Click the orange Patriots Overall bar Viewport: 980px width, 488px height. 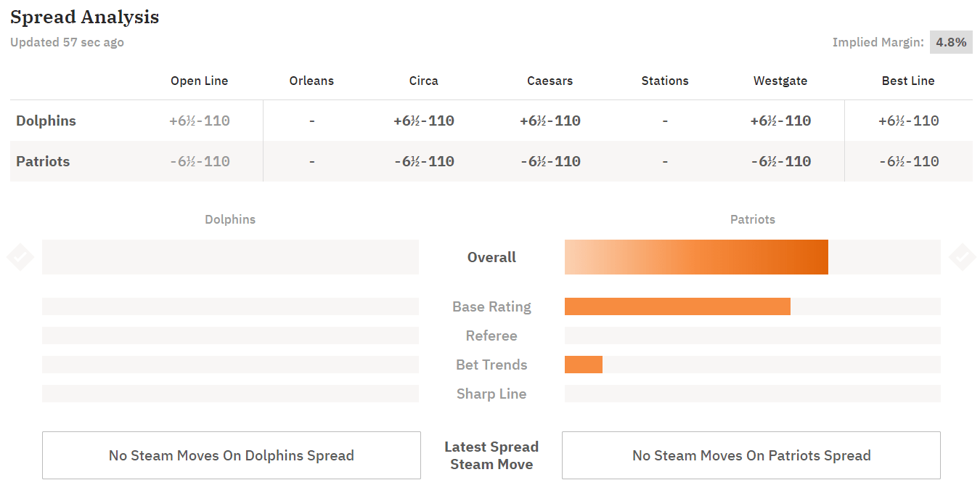pyautogui.click(x=696, y=257)
